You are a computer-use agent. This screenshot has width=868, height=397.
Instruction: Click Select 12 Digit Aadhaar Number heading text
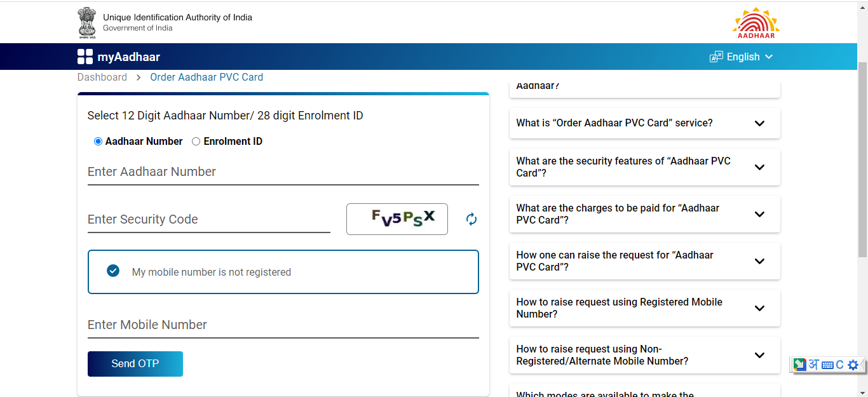tap(226, 116)
